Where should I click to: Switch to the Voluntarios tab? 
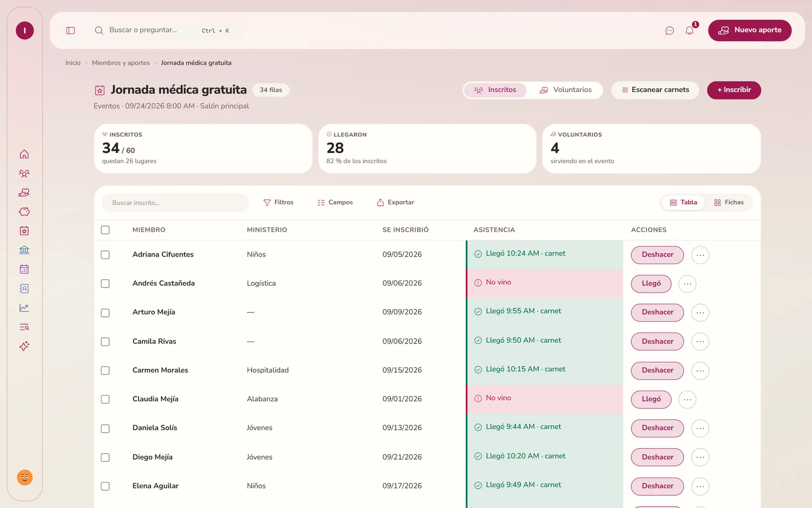coord(565,90)
